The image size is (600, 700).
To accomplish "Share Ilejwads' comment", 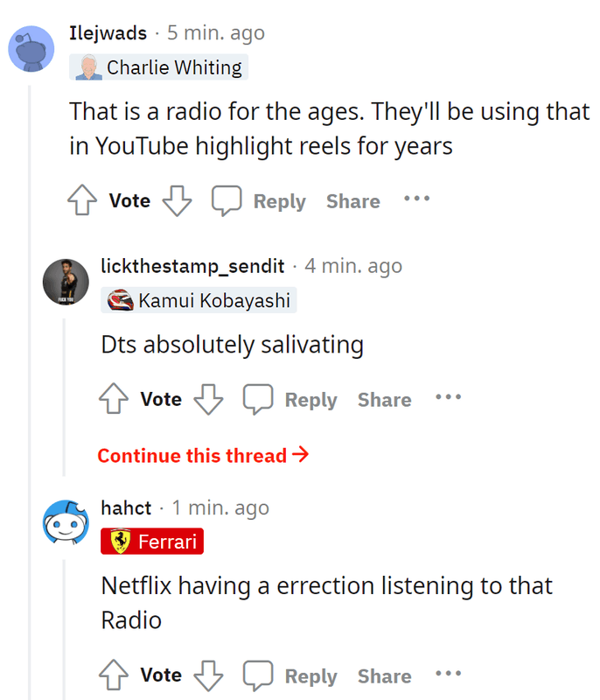I will [x=352, y=201].
